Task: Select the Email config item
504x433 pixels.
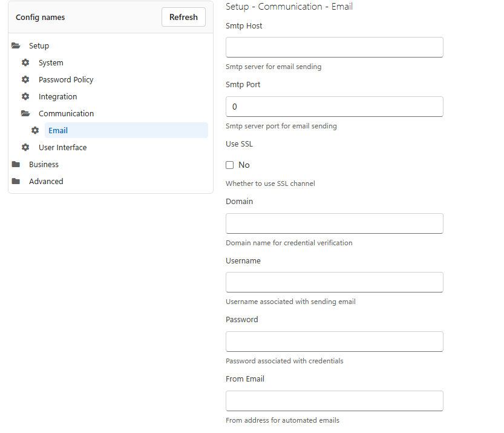Action: coord(126,130)
